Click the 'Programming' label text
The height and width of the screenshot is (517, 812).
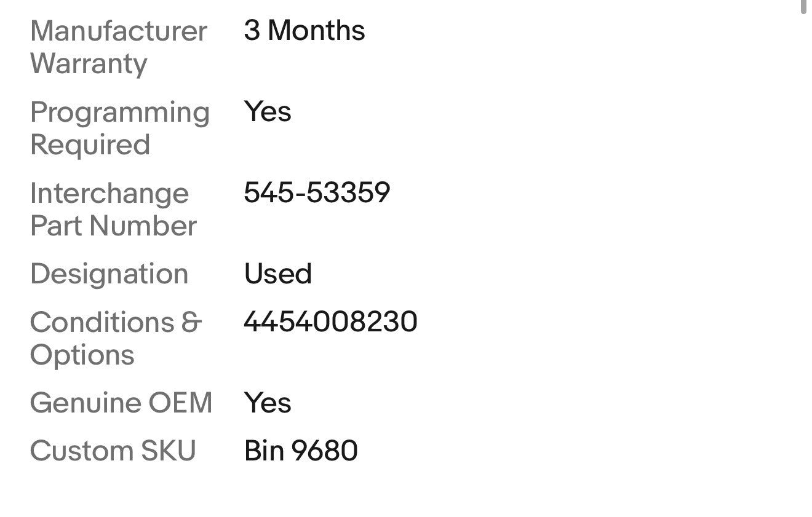pos(119,112)
